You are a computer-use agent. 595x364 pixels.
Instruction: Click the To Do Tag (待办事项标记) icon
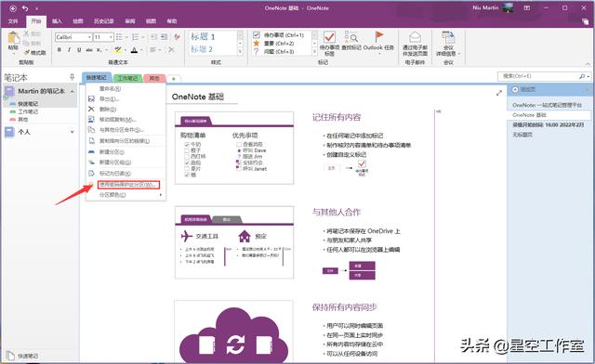pos(329,37)
